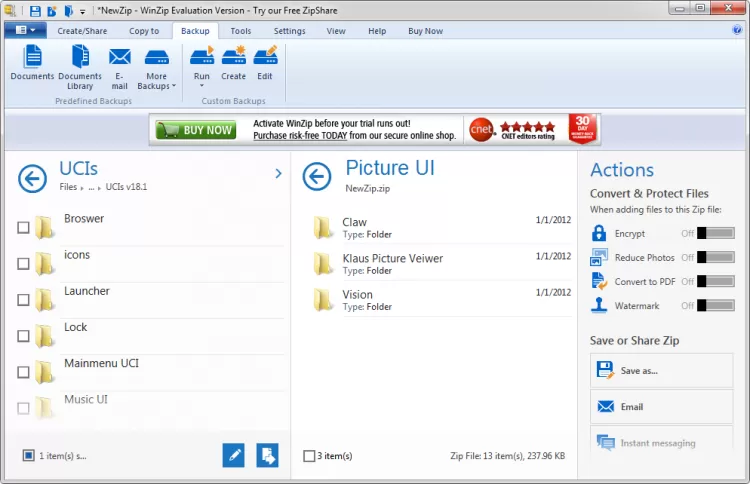Image resolution: width=750 pixels, height=484 pixels.
Task: Open the blue application menu button
Action: (25, 30)
